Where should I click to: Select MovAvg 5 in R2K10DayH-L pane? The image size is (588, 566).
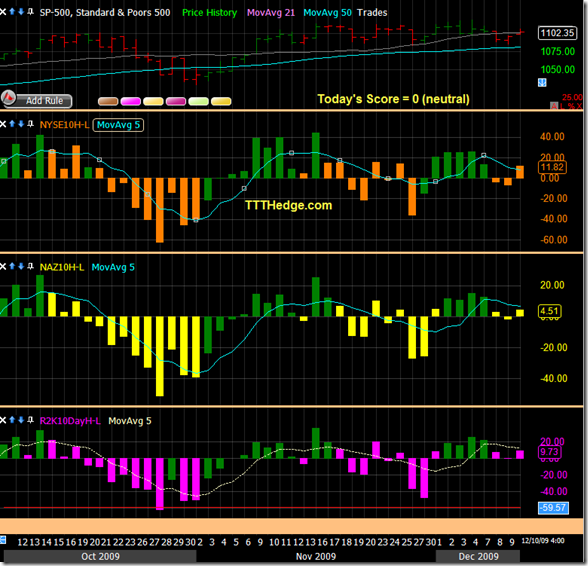click(x=130, y=421)
